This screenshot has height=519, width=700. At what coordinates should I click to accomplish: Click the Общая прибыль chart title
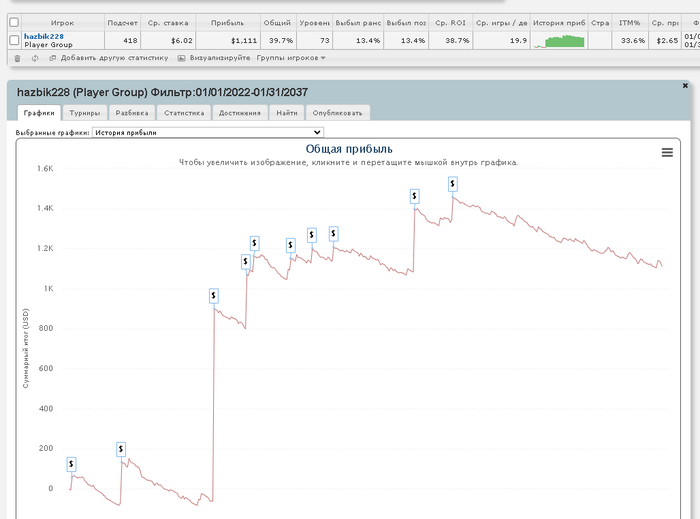[349, 149]
